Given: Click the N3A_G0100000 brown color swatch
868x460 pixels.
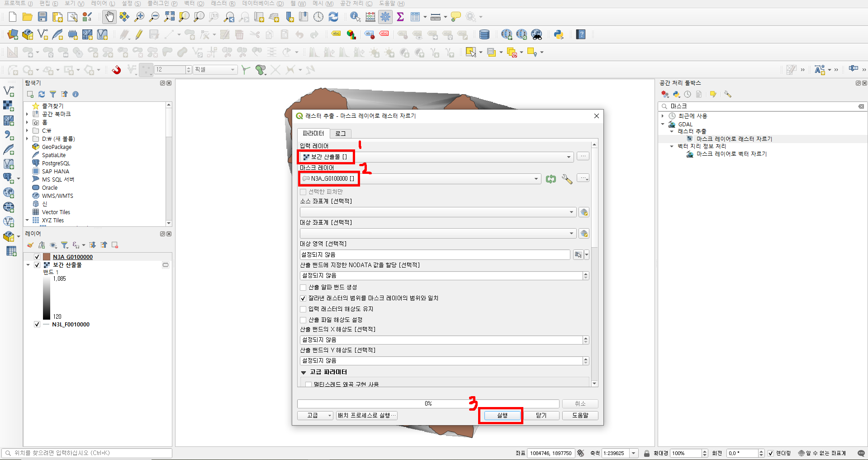Looking at the screenshot, I should pos(47,257).
